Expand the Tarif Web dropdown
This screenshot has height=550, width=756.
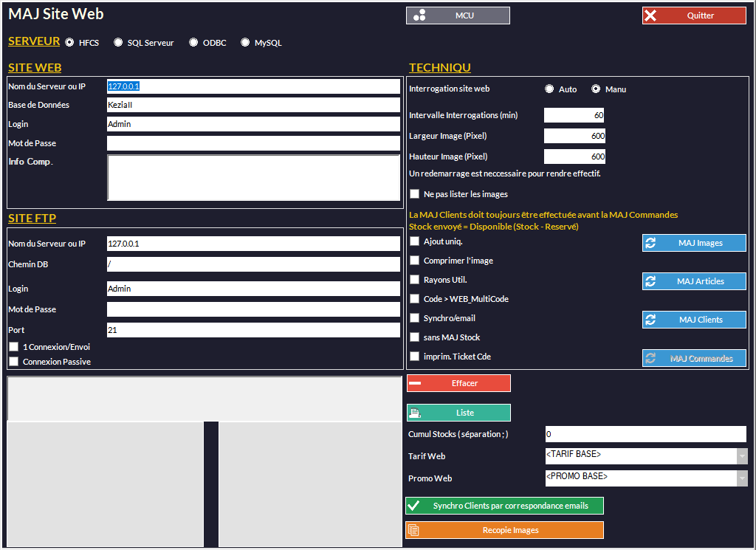pos(742,456)
